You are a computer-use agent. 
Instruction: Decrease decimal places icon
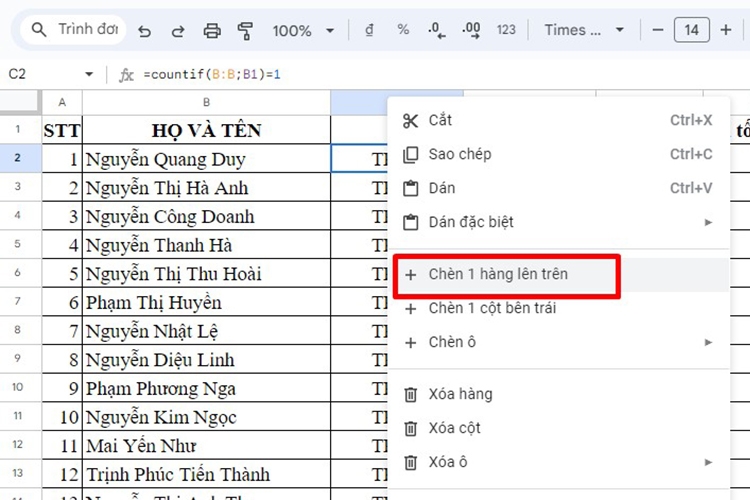[x=437, y=30]
